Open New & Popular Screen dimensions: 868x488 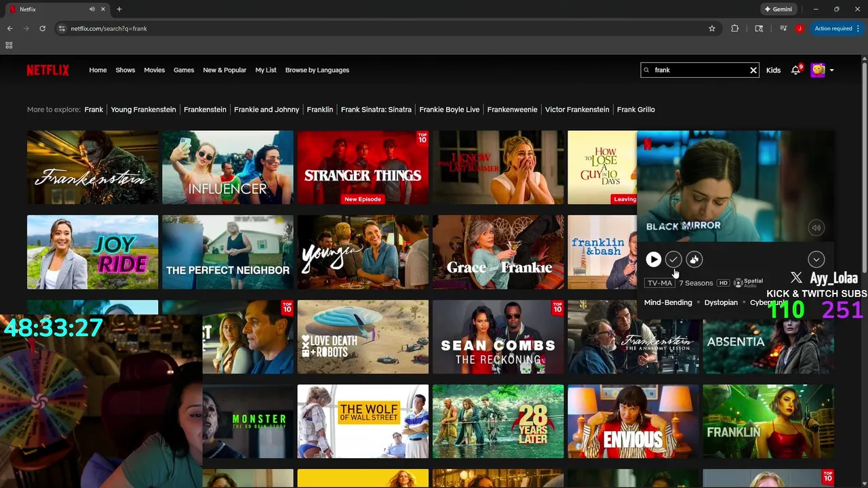pyautogui.click(x=224, y=70)
